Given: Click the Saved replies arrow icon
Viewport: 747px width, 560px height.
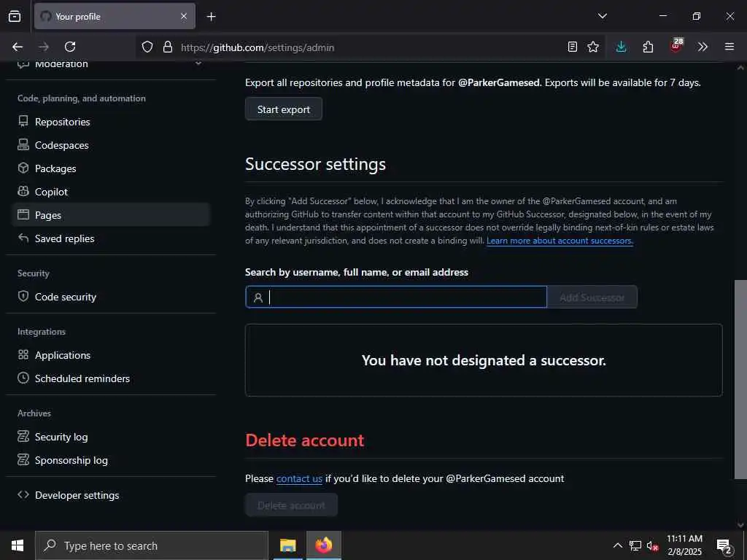Looking at the screenshot, I should 23,238.
